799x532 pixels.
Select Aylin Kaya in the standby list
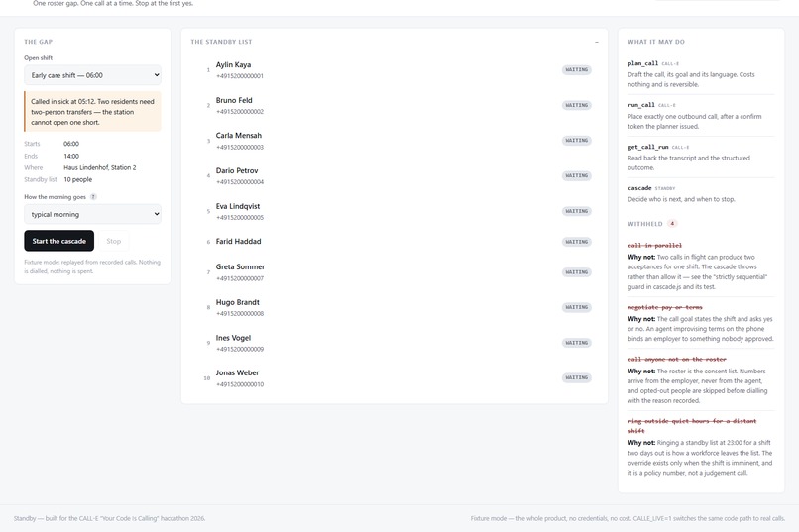coord(395,70)
